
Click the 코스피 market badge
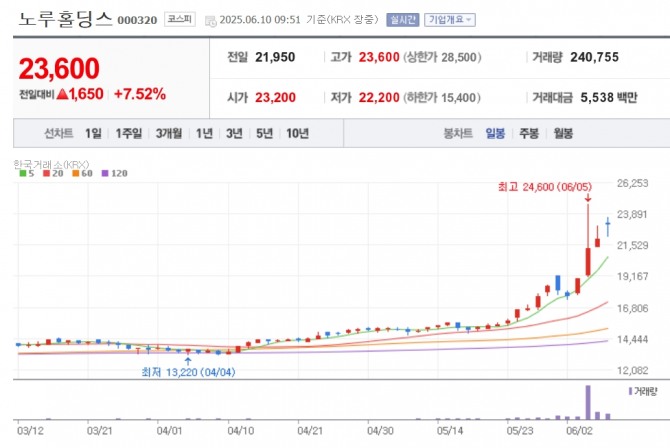point(181,19)
